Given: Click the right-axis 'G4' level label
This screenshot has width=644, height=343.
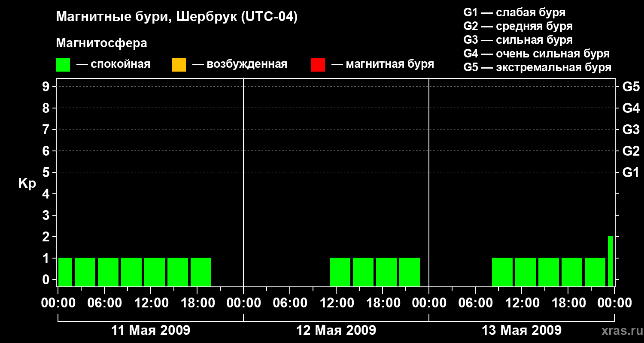Looking at the screenshot, I should [x=631, y=108].
